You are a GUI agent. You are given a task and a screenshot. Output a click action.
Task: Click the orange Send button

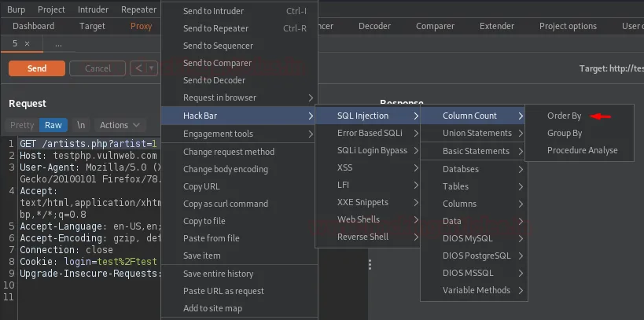tap(37, 68)
